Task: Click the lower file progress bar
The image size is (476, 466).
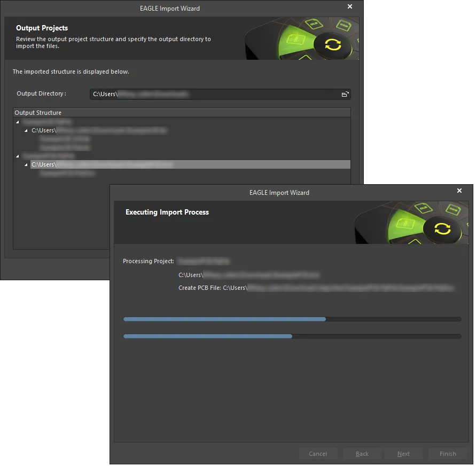Action: tap(292, 336)
